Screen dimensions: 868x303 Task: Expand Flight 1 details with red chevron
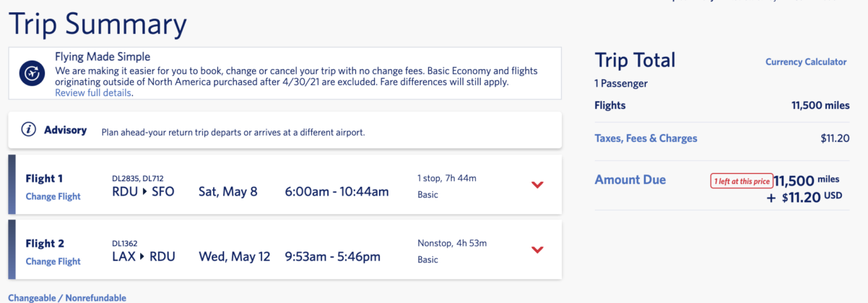537,185
